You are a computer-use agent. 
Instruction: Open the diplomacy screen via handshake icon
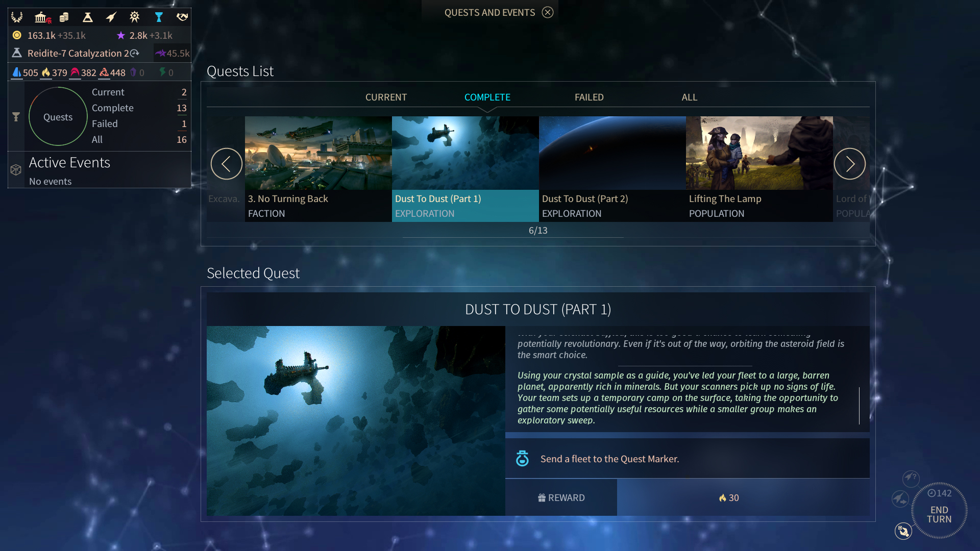click(182, 17)
